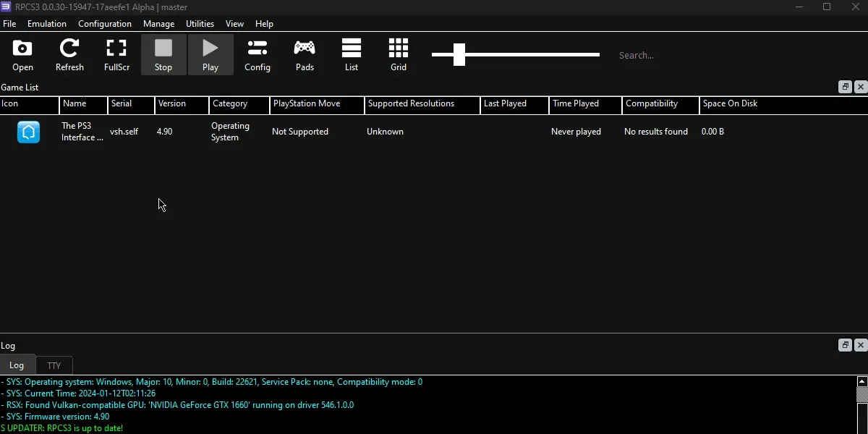This screenshot has height=434, width=868.
Task: Open the Utilities menu
Action: (200, 23)
